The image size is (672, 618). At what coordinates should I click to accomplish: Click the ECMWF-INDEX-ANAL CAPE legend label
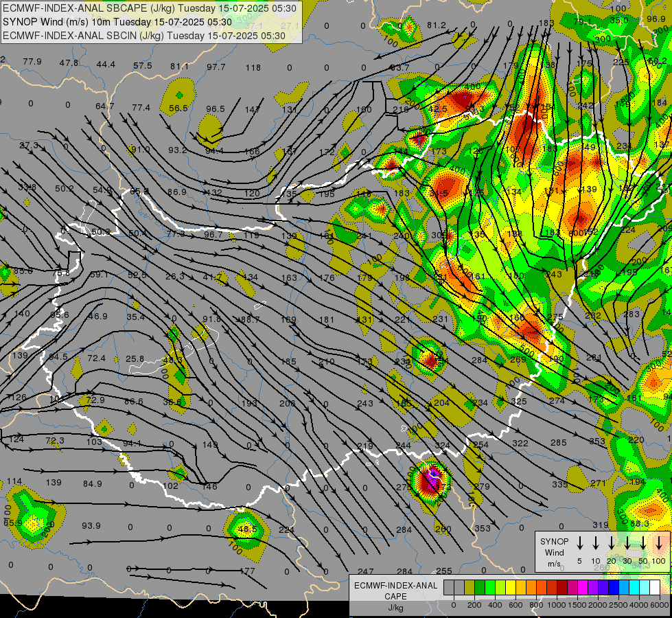point(396,591)
